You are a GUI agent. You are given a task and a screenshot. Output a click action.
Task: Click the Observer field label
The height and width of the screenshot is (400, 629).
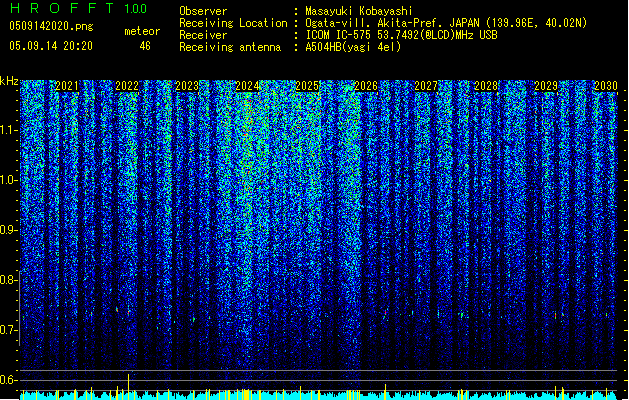(x=203, y=11)
